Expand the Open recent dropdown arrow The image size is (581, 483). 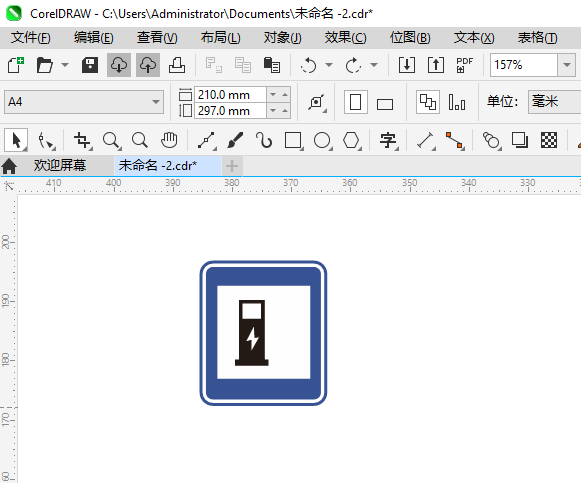point(65,65)
